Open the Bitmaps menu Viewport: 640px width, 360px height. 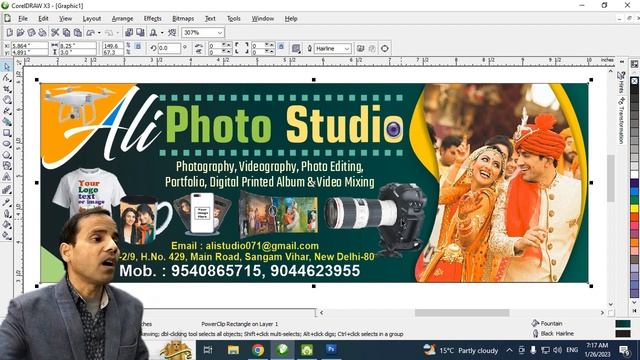[x=183, y=19]
